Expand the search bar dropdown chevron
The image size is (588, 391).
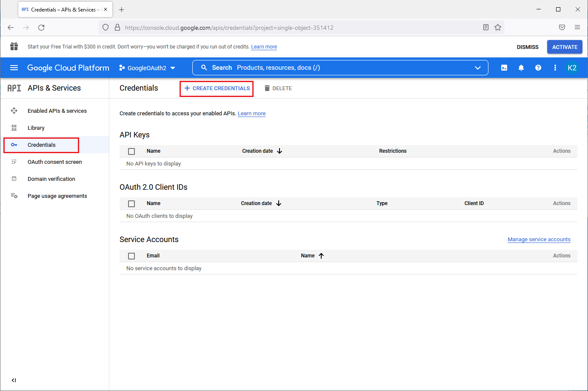[478, 68]
